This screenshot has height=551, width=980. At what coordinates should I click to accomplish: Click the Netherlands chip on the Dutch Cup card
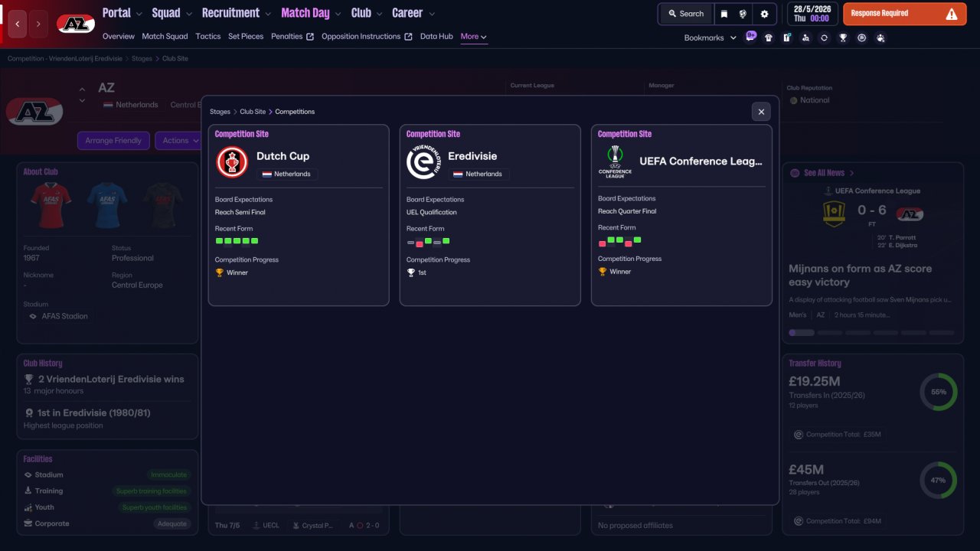tap(287, 174)
